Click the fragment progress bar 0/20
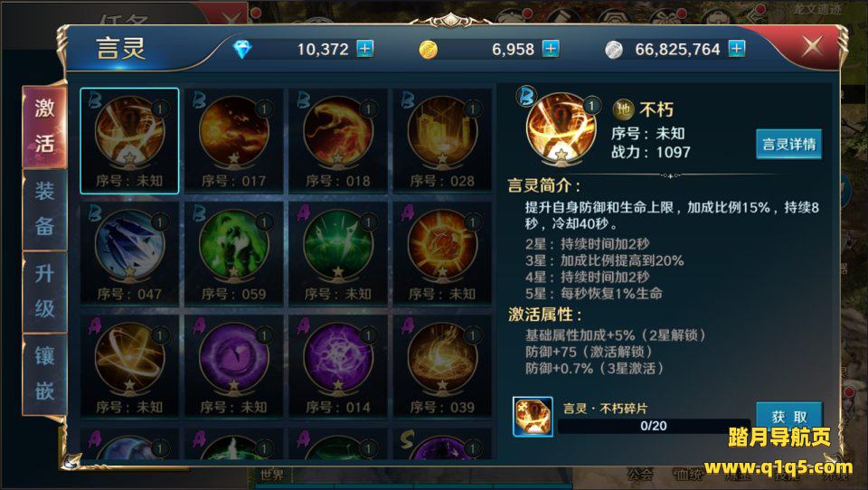Screen dimensions: 868x490 [x=654, y=426]
